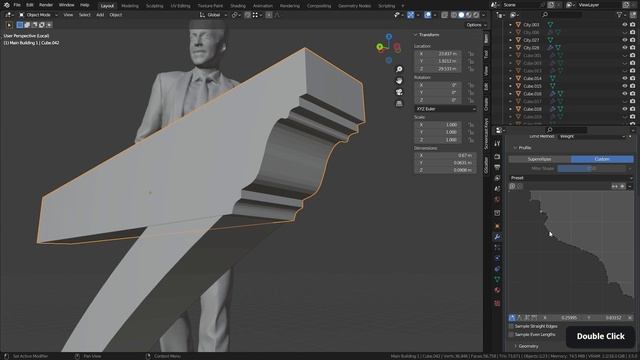Open the Blender logo menu
Image resolution: width=640 pixels, height=360 pixels.
tap(7, 5)
